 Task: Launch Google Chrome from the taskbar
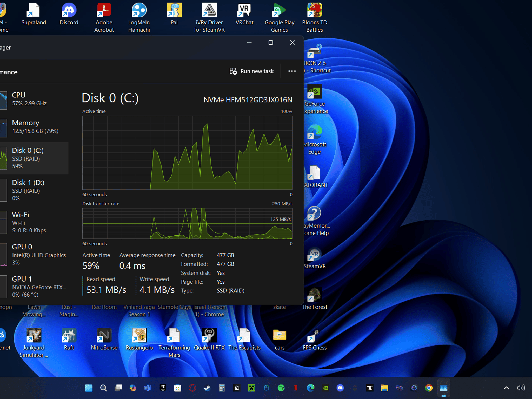(x=429, y=388)
